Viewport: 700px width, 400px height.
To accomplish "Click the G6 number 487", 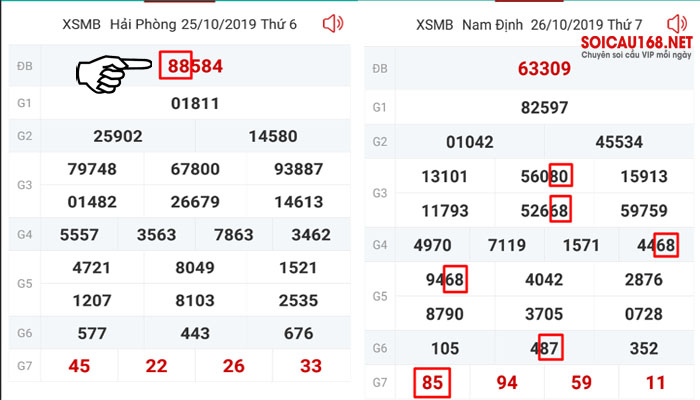I will pos(544,348).
